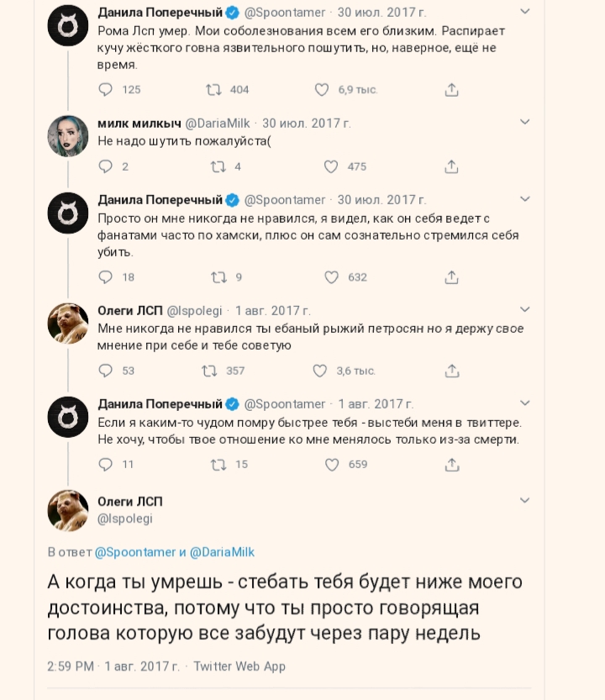Open the @Spoontamer mention in reply line
This screenshot has width=605, height=700.
tap(135, 552)
